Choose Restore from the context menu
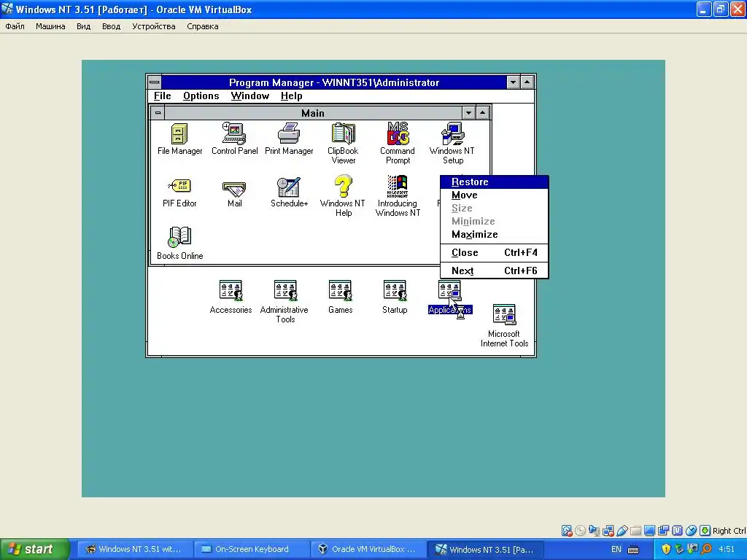 (x=494, y=182)
